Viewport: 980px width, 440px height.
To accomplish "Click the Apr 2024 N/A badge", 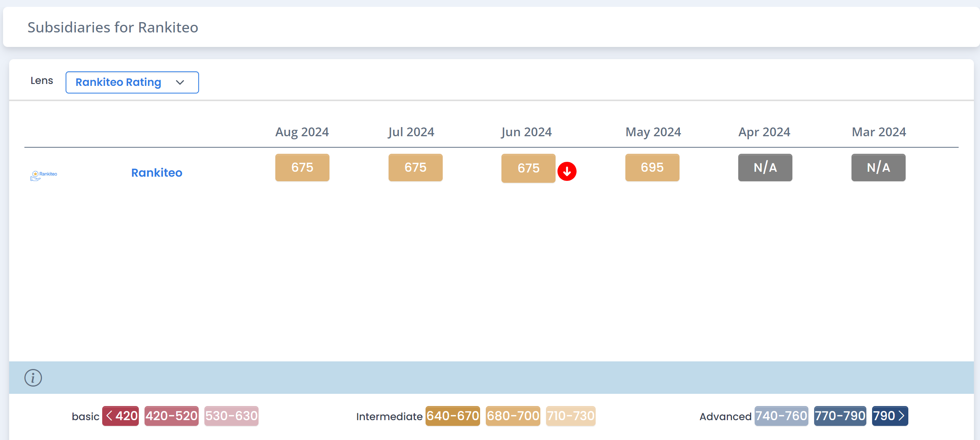I will (x=765, y=168).
